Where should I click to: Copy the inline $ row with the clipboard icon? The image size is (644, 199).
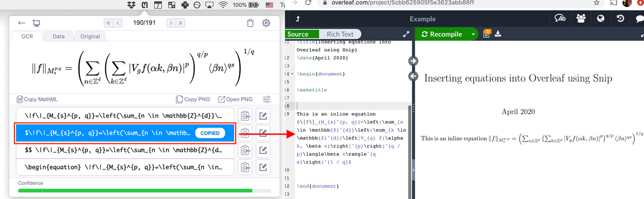pos(245,132)
